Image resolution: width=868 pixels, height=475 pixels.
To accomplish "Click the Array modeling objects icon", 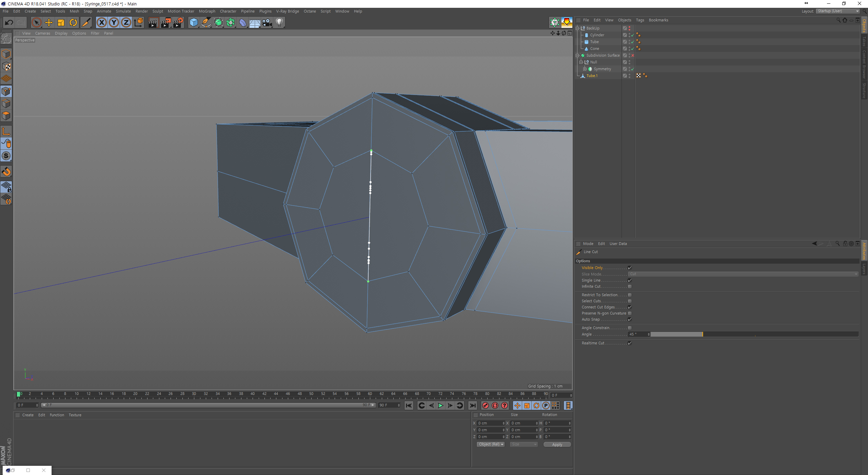I will click(231, 23).
